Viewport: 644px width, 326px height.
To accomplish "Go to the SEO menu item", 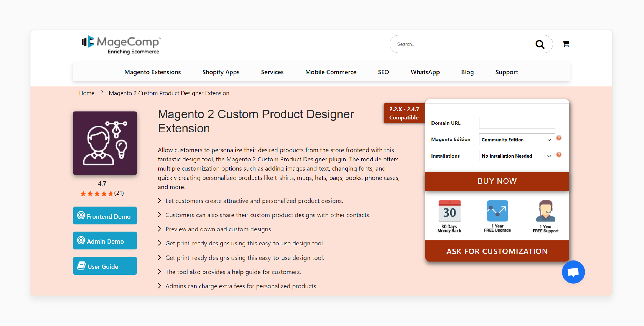I will pyautogui.click(x=383, y=72).
